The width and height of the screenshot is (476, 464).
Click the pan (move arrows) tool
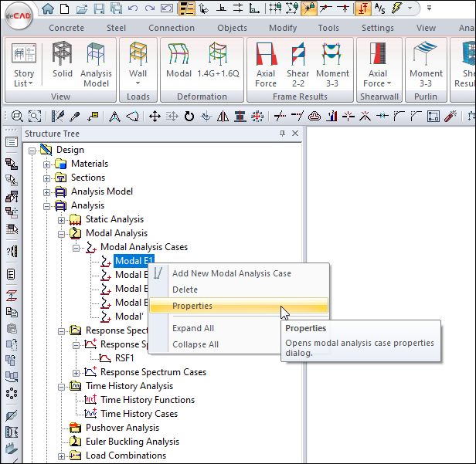[x=155, y=117]
